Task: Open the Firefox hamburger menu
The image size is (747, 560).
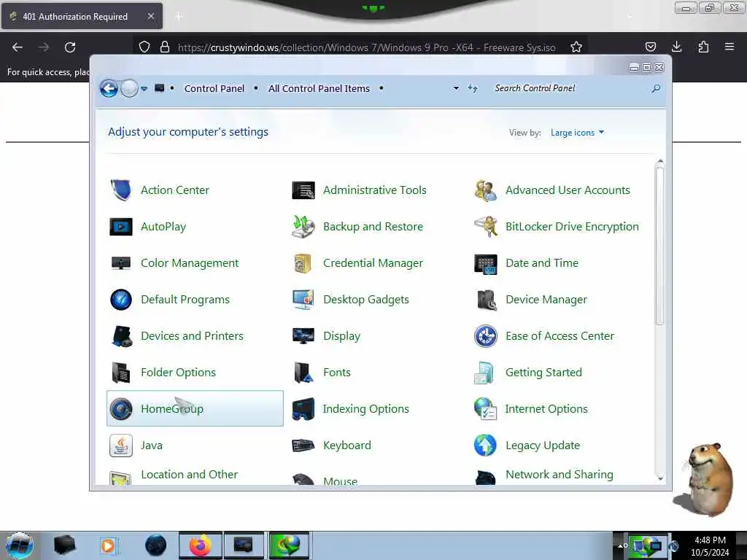Action: (x=729, y=47)
